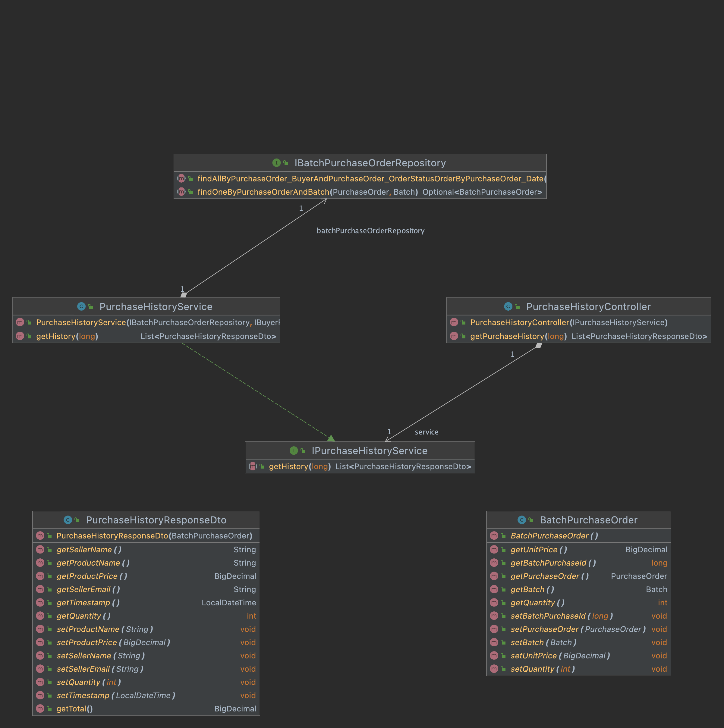Click the interface icon beside IPurchaseHistoryService
724x728 pixels.
[x=294, y=450]
